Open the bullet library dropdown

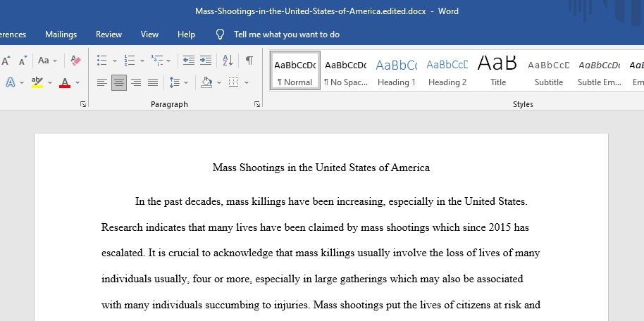[115, 61]
